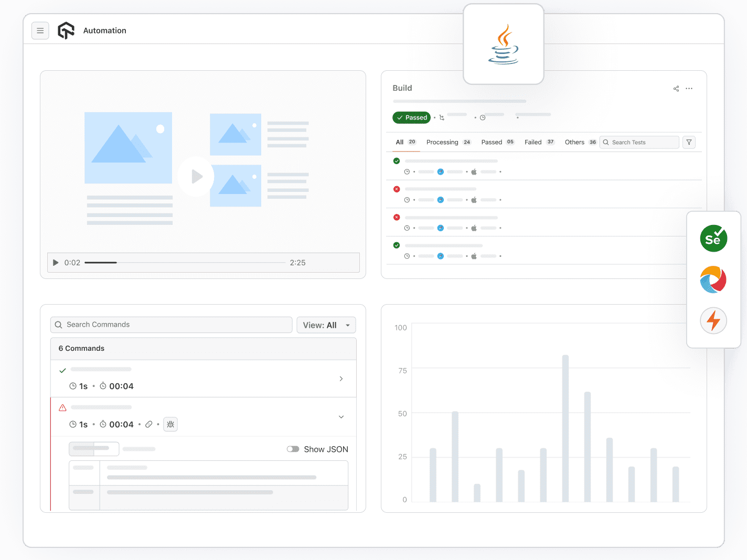Toggle the Show JSON switch
The image size is (747, 560).
click(x=293, y=449)
